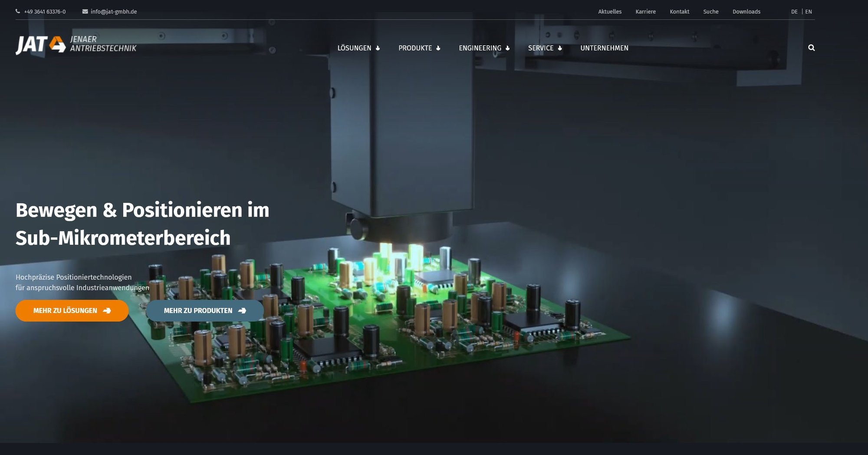
Task: Click the phone icon in top bar
Action: click(x=18, y=12)
